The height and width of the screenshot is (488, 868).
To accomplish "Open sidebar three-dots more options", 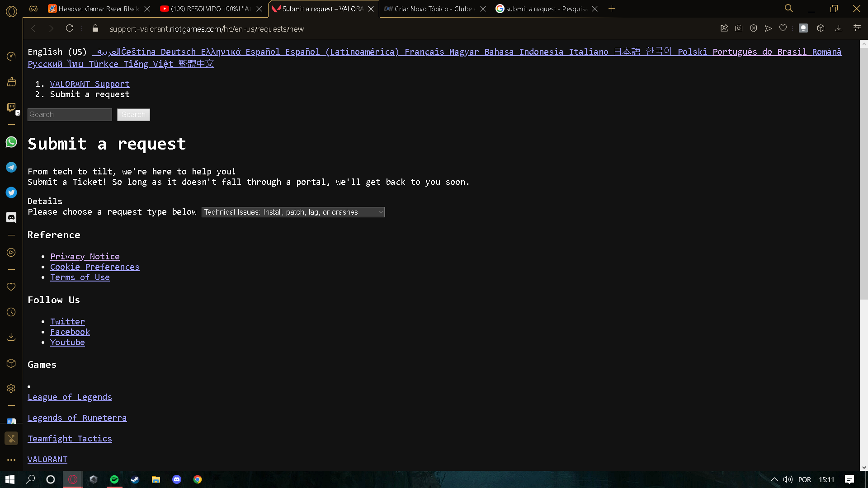I will pyautogui.click(x=11, y=460).
